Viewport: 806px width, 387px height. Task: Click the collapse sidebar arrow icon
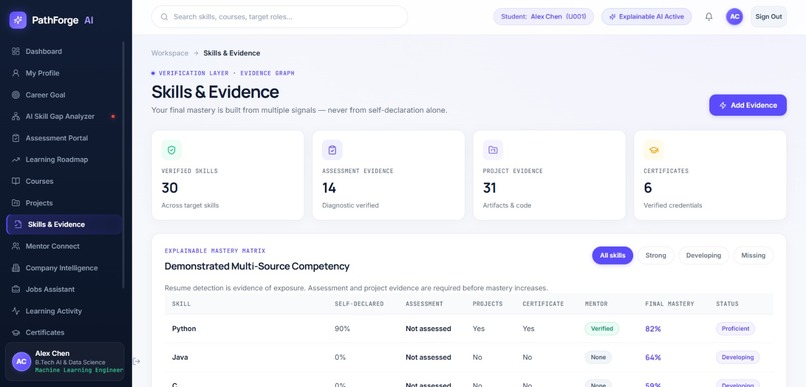pyautogui.click(x=136, y=361)
